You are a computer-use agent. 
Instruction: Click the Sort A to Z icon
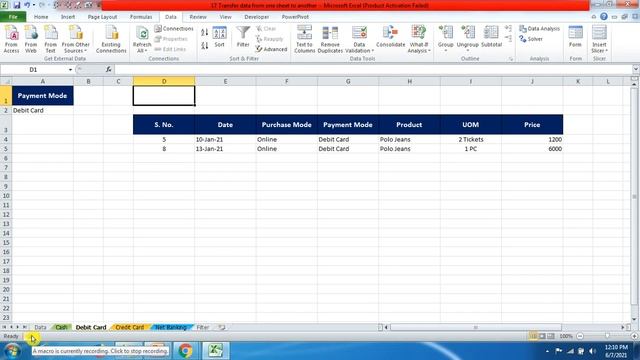204,32
